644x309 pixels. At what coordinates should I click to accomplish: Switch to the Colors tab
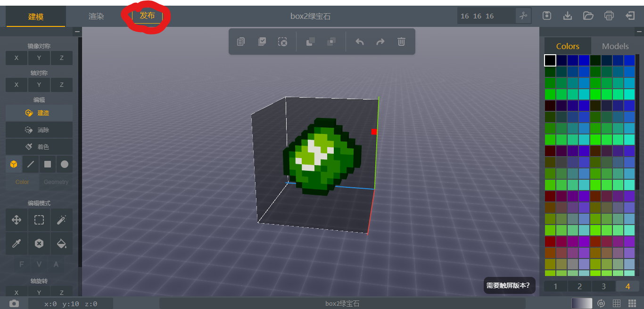(x=568, y=46)
